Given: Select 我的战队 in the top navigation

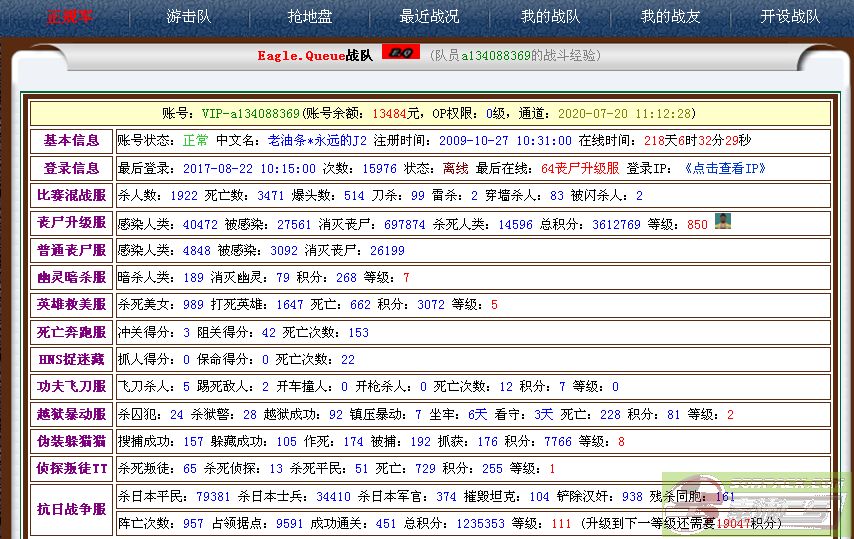Looking at the screenshot, I should [550, 16].
